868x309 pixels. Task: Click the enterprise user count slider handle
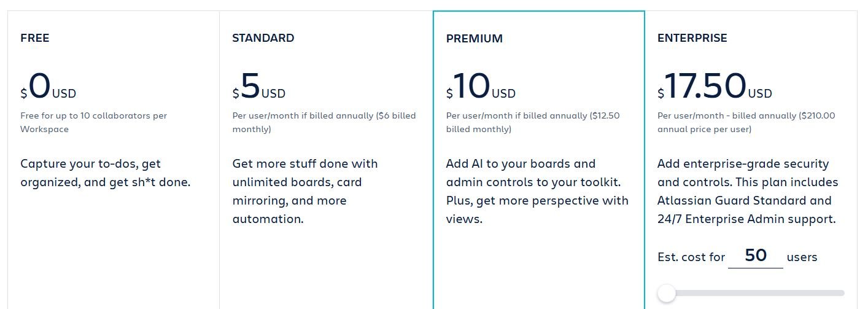(667, 293)
